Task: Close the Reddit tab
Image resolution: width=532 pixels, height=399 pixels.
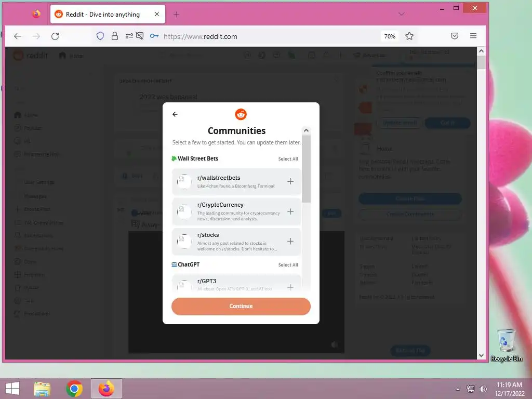Action: click(157, 14)
